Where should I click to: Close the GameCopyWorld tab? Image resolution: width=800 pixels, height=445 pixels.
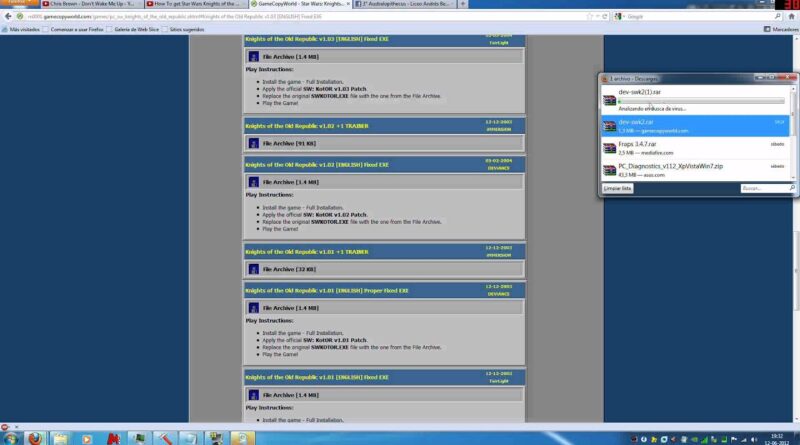coord(348,4)
